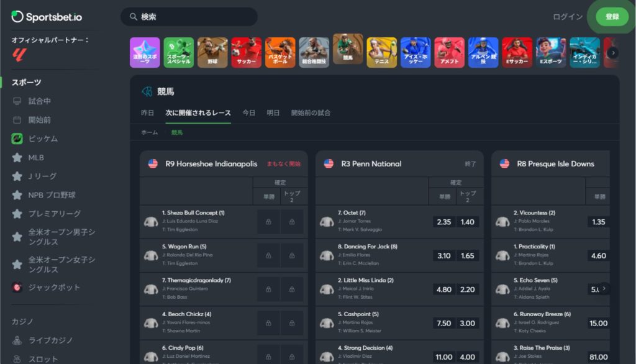Switch to the 昨日 tab

click(147, 113)
